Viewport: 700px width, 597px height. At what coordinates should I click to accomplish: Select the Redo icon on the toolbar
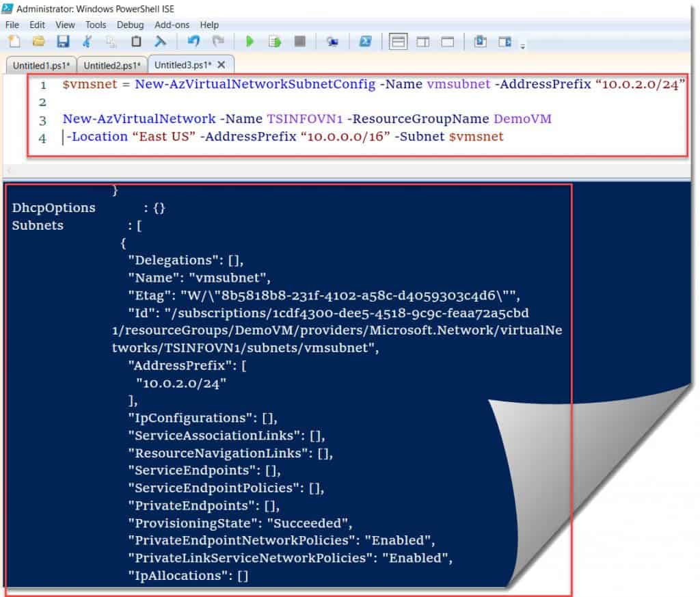(219, 41)
